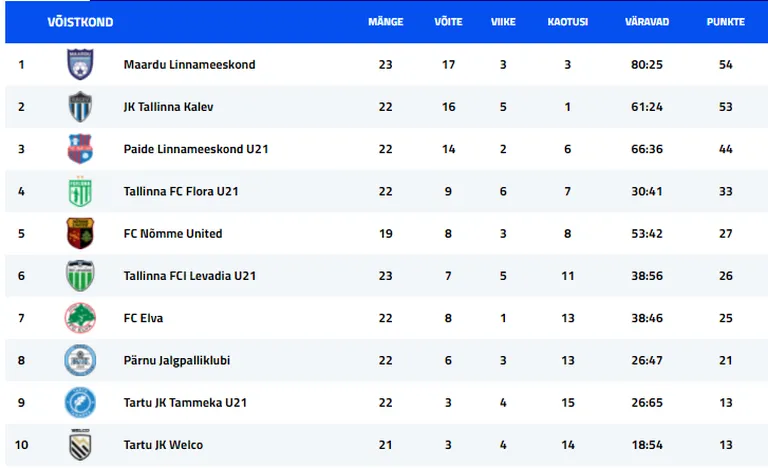Select the green Tallinna FC Flora crest
The height and width of the screenshot is (468, 768).
point(80,191)
